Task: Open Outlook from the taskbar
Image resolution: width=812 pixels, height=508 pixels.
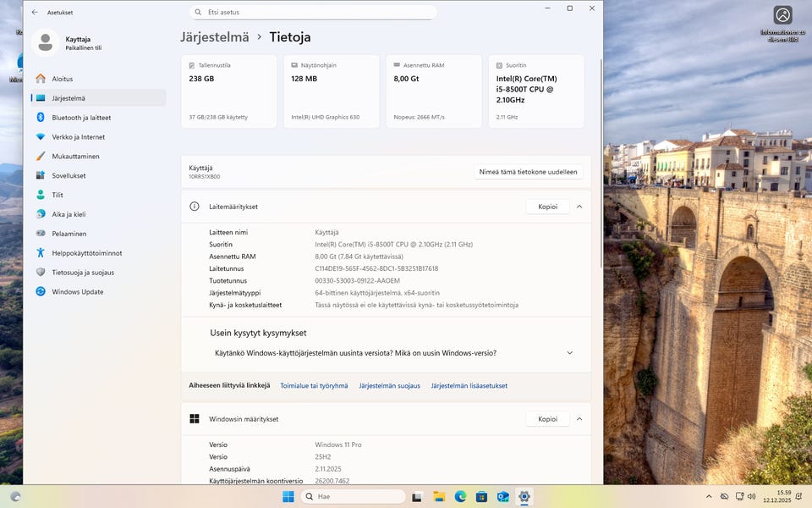Action: 502,497
